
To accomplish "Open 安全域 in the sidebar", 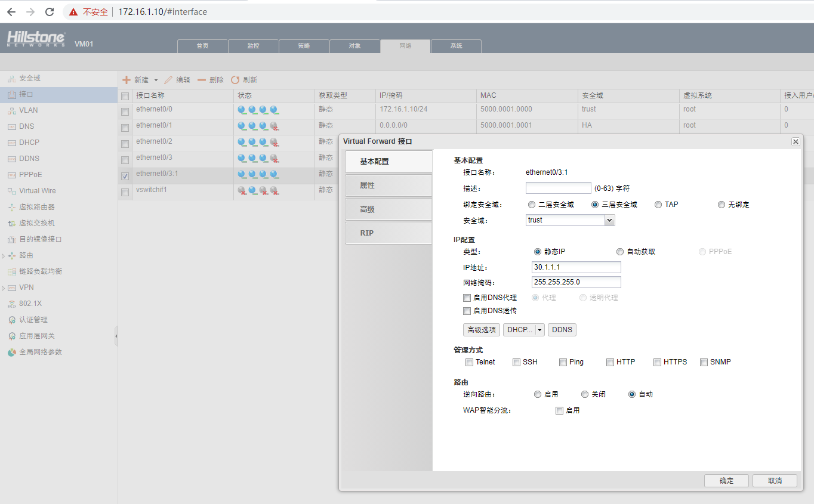I will pos(30,78).
